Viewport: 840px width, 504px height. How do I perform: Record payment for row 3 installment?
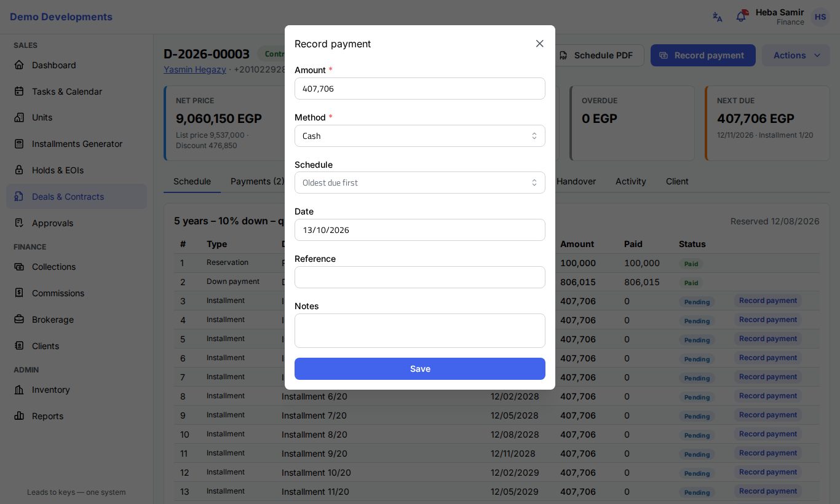click(767, 301)
